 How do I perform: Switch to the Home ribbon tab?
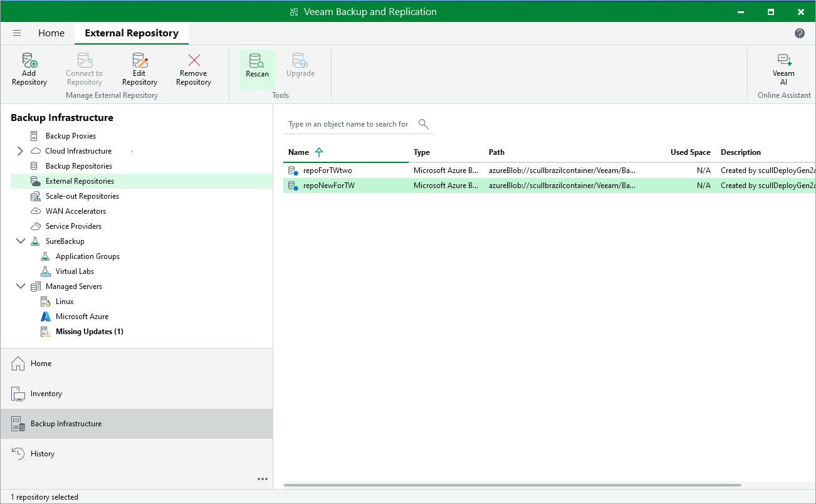point(51,33)
